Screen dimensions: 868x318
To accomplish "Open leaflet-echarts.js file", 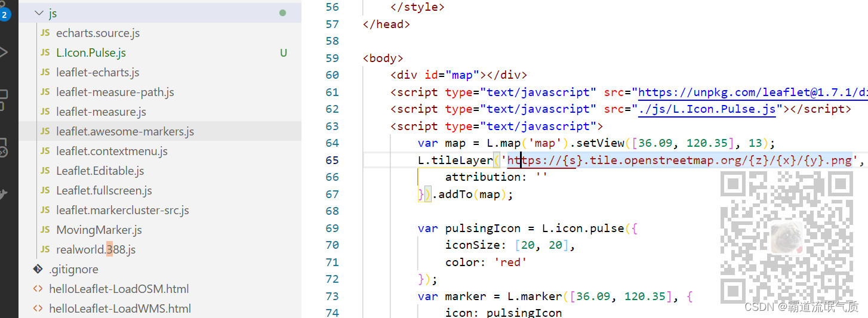I will (x=98, y=73).
